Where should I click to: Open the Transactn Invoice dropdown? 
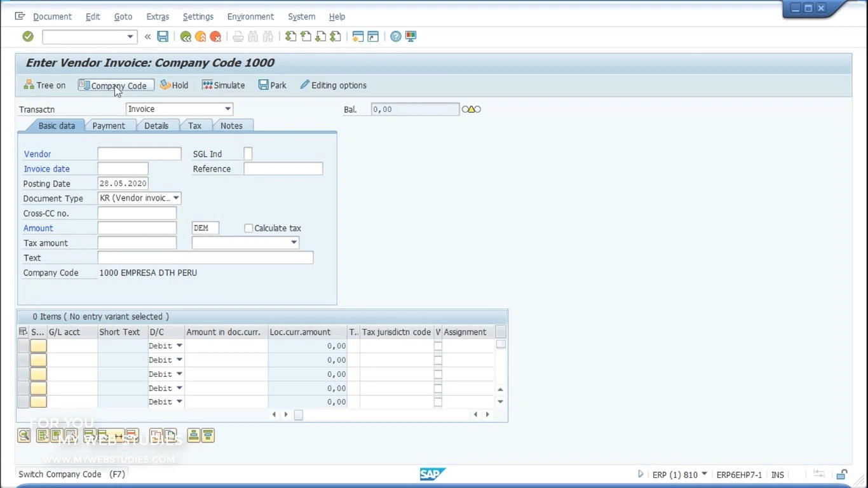[x=227, y=109]
